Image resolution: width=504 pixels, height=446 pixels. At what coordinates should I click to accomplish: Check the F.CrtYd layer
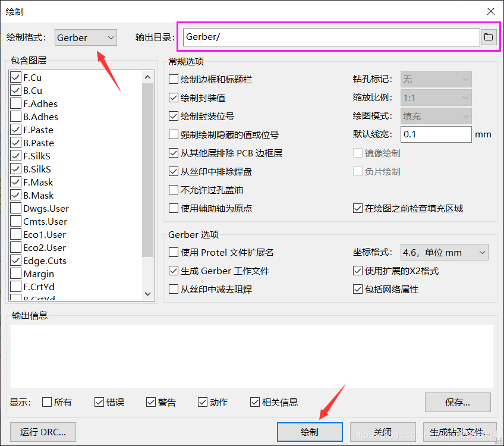point(15,287)
